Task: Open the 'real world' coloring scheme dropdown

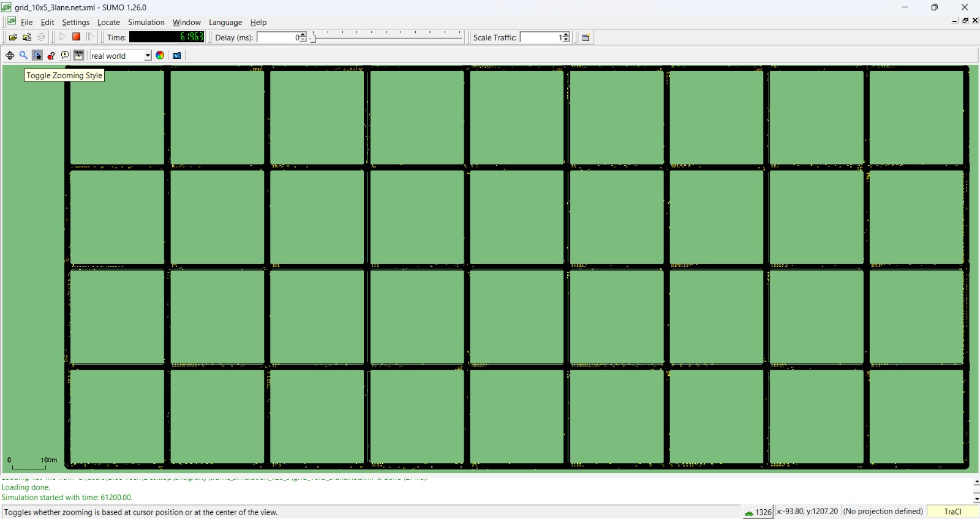Action: tap(121, 56)
